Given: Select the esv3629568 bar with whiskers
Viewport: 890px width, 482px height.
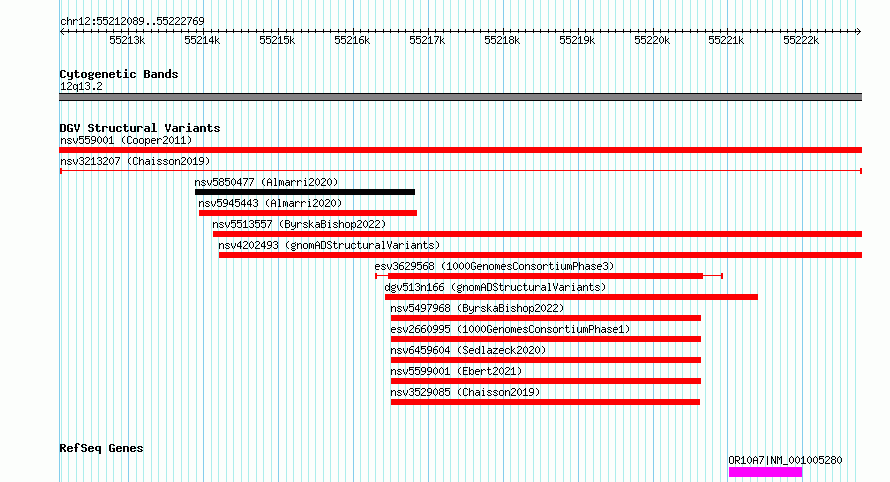Looking at the screenshot, I should click(549, 276).
